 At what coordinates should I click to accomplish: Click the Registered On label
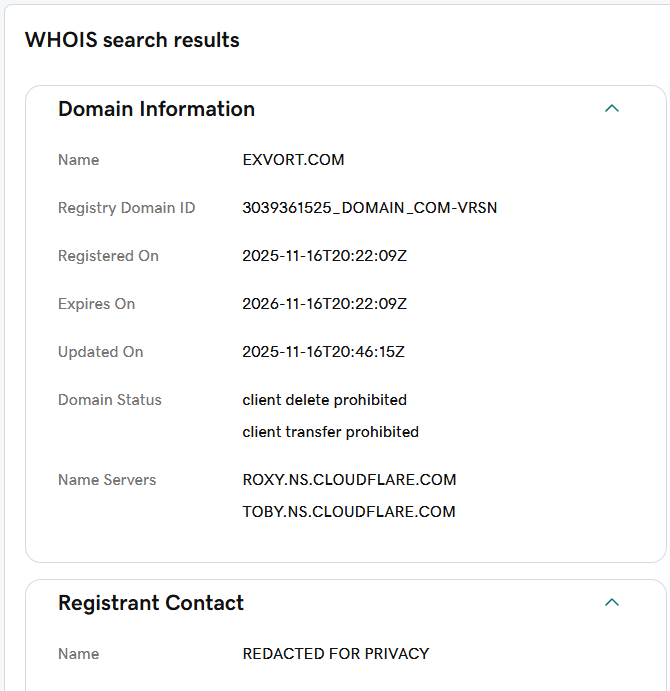pyautogui.click(x=108, y=256)
